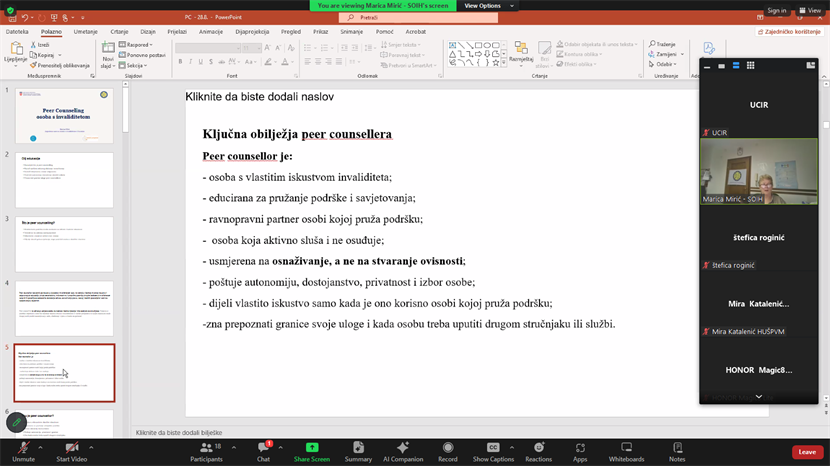Click the green Share Screen button
The height and width of the screenshot is (466, 830).
coord(312,452)
